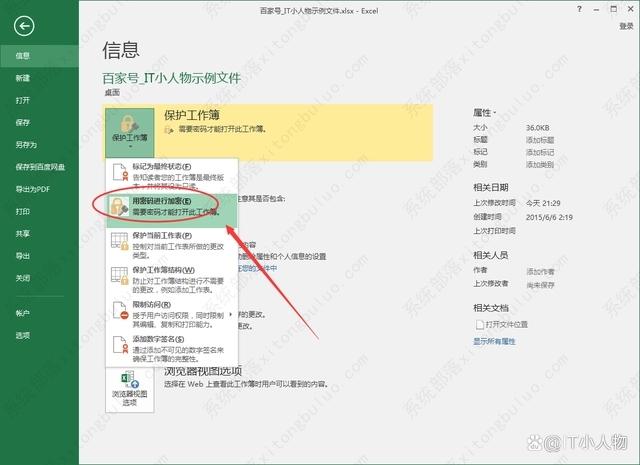The height and width of the screenshot is (465, 640).
Task: Click 保护当前工作表 menu icon
Action: tap(119, 243)
